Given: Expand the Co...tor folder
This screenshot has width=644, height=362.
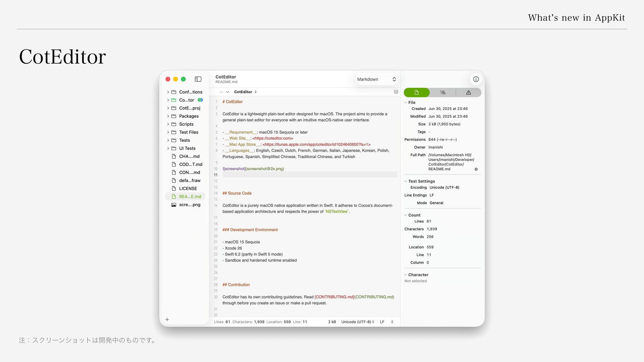Looking at the screenshot, I should (x=168, y=100).
